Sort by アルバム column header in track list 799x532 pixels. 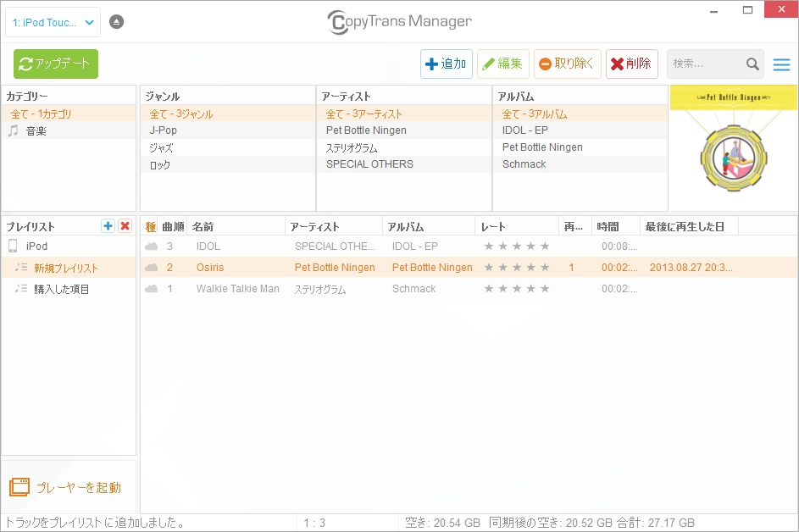coord(429,227)
